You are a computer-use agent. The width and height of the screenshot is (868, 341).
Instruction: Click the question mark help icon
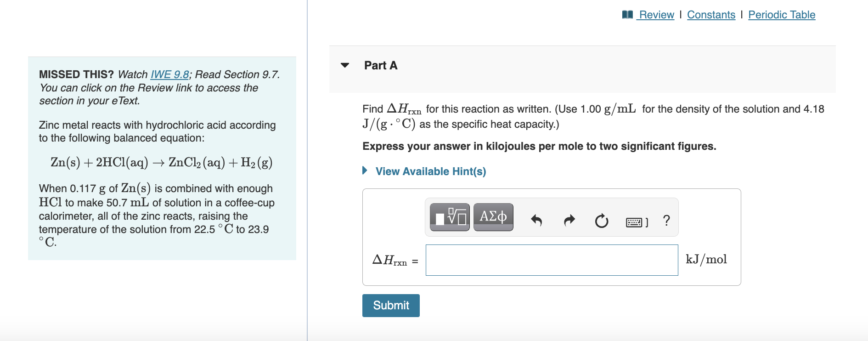[x=666, y=221]
